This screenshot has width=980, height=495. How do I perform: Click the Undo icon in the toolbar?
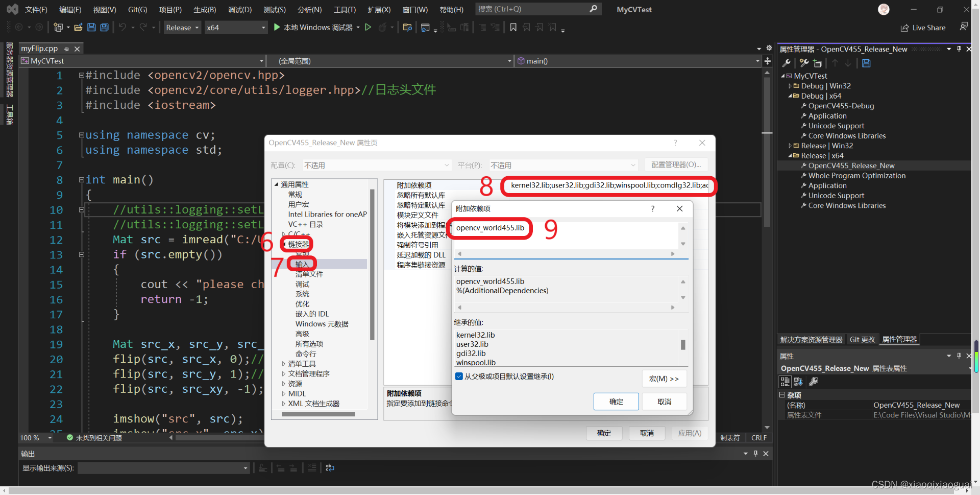tap(122, 27)
